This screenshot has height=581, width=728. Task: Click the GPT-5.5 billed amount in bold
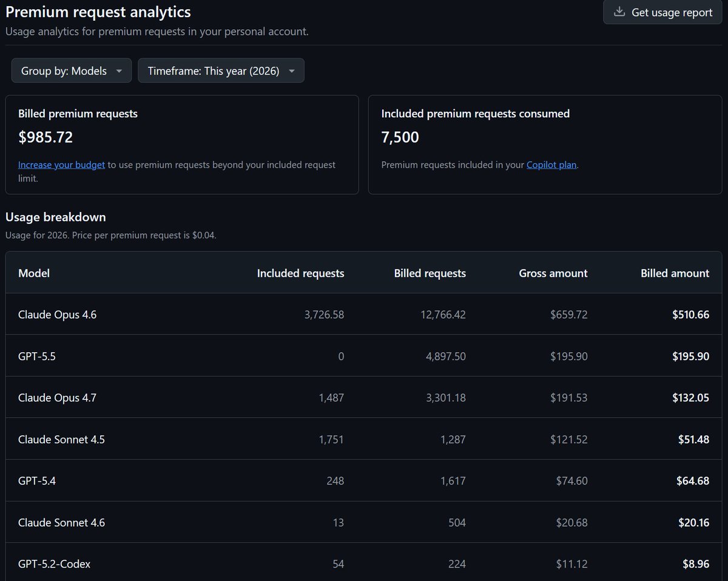coord(690,356)
